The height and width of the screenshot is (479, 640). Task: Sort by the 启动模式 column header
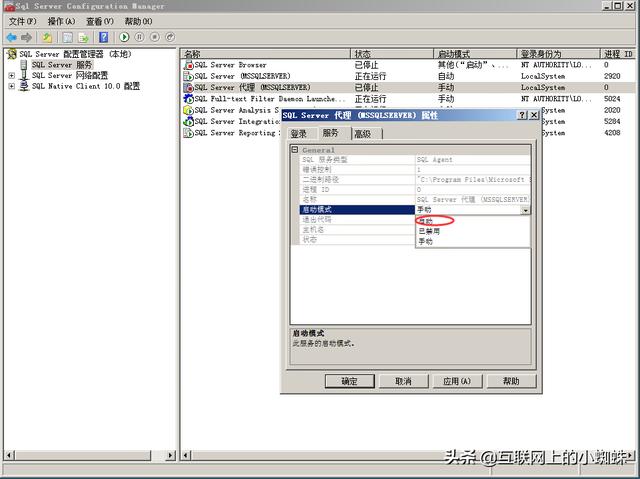point(475,54)
